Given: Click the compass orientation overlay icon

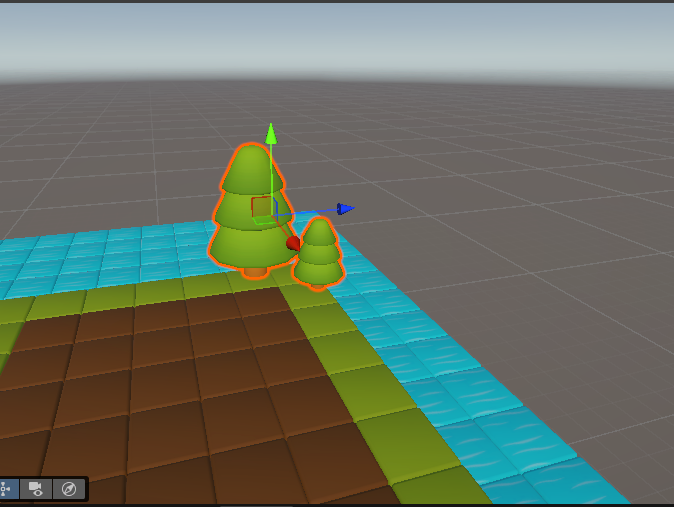Looking at the screenshot, I should pos(68,489).
